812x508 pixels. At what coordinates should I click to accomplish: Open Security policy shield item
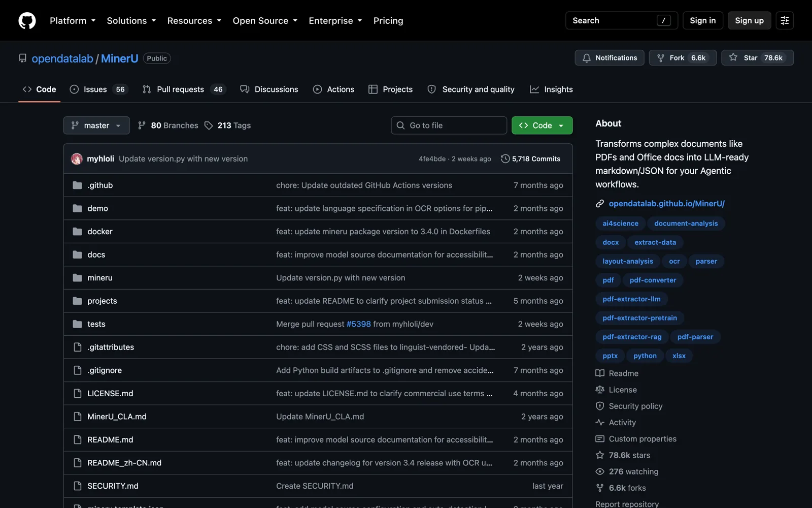(x=629, y=406)
